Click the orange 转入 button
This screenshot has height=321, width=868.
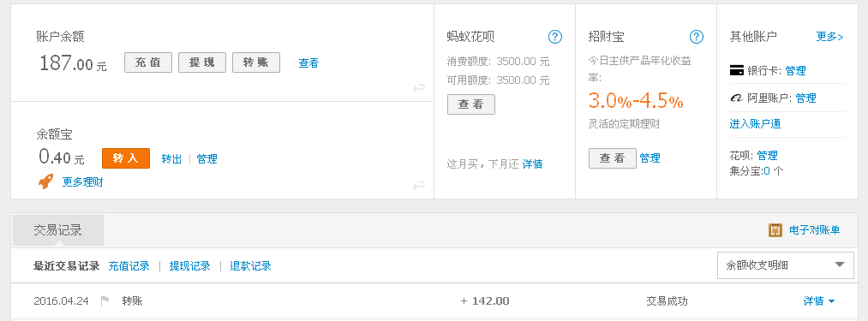126,158
